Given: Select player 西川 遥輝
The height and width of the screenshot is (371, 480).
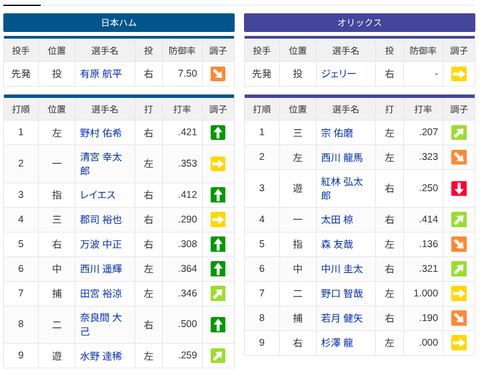Looking at the screenshot, I should (x=101, y=269).
